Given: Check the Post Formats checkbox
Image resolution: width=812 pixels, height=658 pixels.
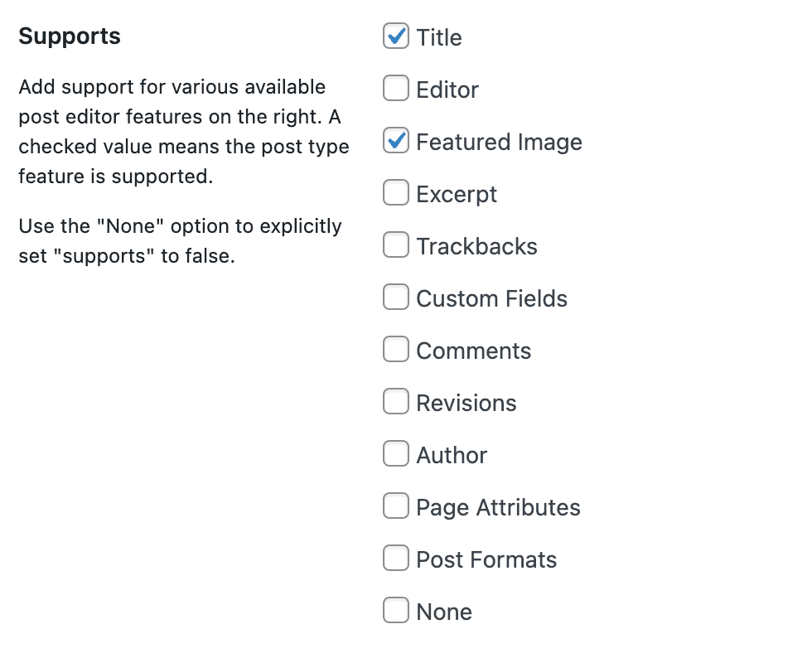Looking at the screenshot, I should (x=396, y=559).
